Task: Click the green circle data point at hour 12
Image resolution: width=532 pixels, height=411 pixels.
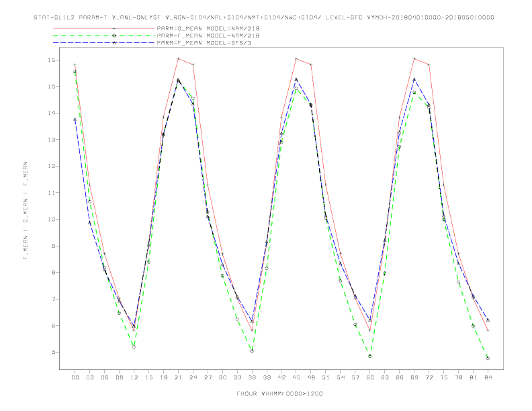Action: click(134, 347)
